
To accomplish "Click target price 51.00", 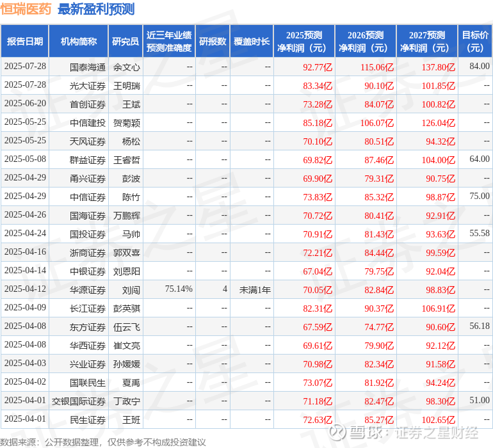I will pyautogui.click(x=480, y=400).
